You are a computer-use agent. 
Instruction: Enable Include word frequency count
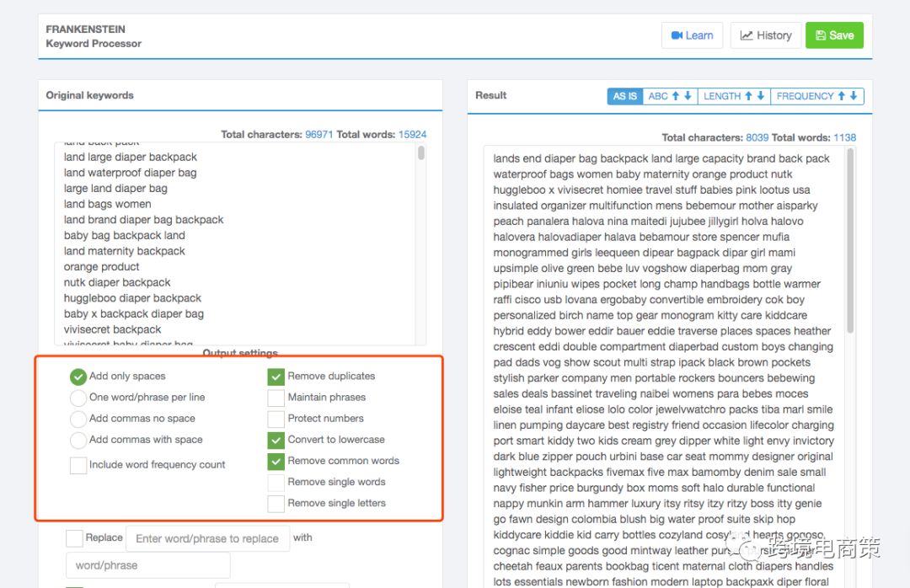[78, 465]
